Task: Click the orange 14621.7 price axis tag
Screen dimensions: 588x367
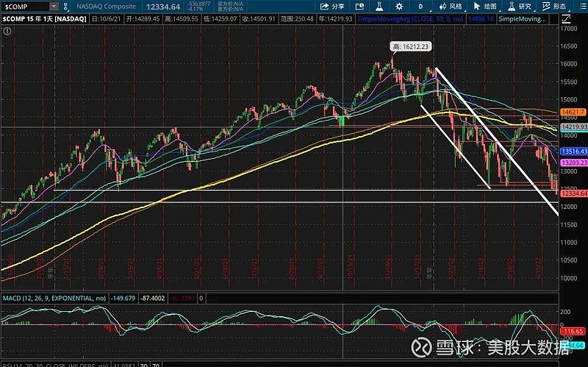Action: click(x=573, y=113)
